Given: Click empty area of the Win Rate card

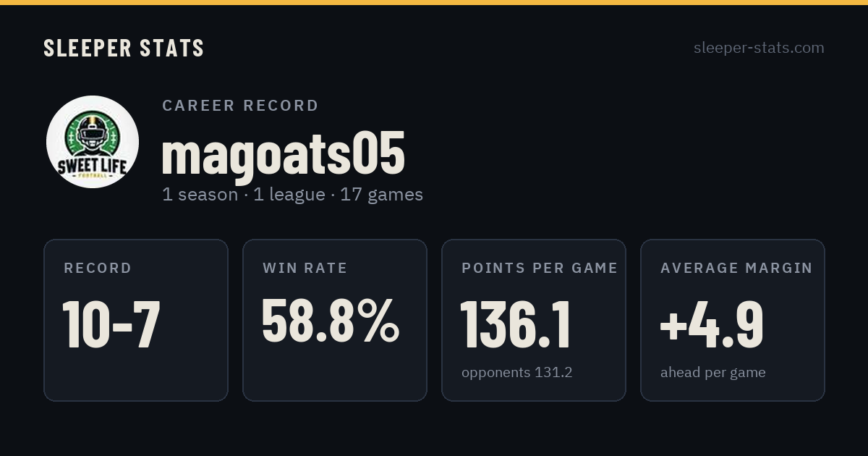Looking at the screenshot, I should click(335, 376).
